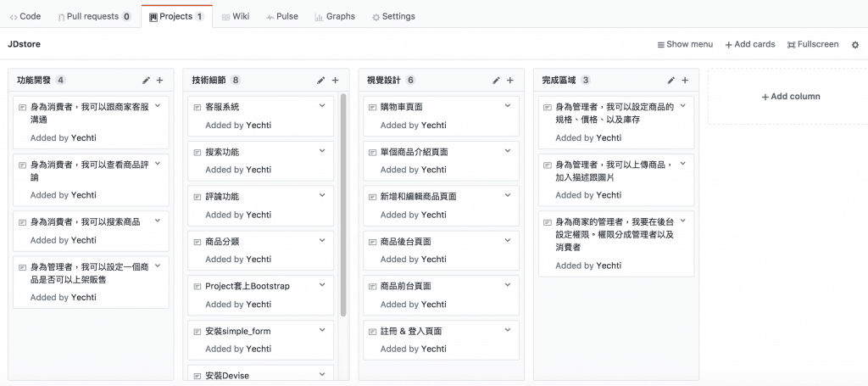Screen dimensions: 868x386
Task: Enter Fullscreen mode
Action: click(x=812, y=44)
